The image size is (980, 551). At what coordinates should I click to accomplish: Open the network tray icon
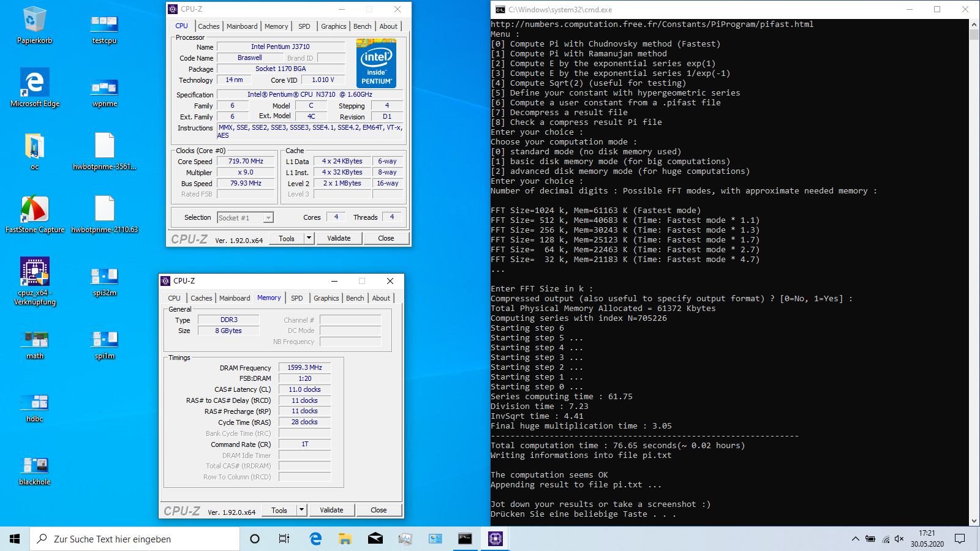pyautogui.click(x=885, y=539)
